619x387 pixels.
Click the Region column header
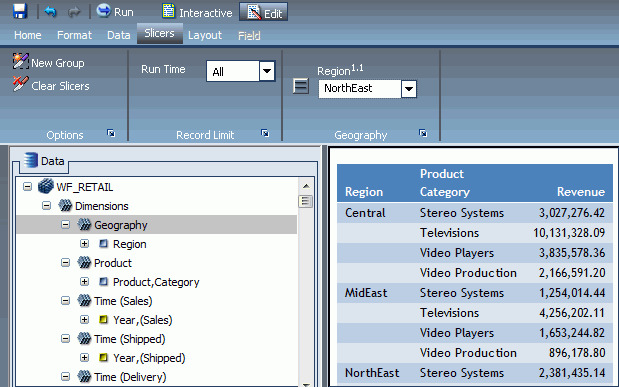[364, 192]
